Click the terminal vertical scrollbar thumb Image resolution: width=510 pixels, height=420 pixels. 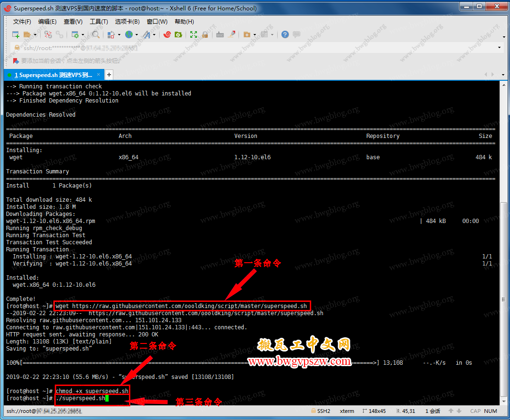[x=503, y=300]
